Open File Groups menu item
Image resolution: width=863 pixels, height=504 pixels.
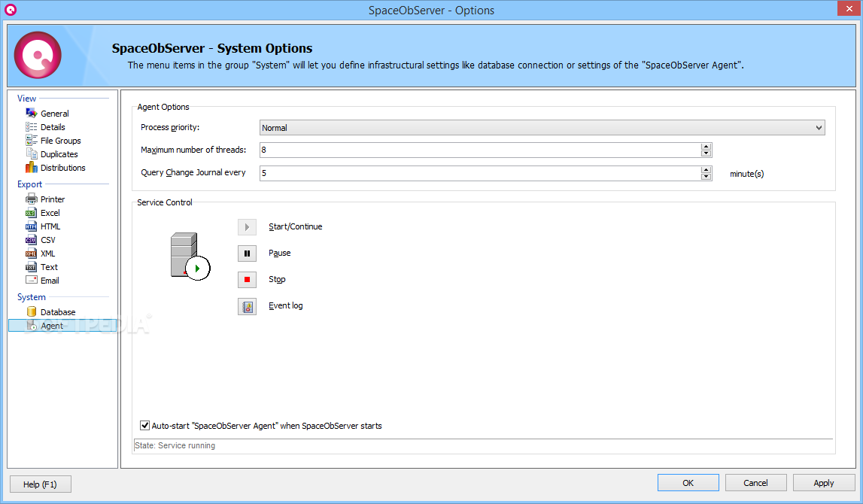point(60,141)
